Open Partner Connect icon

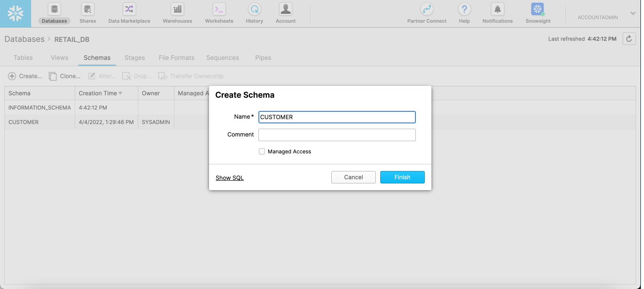coord(427,9)
